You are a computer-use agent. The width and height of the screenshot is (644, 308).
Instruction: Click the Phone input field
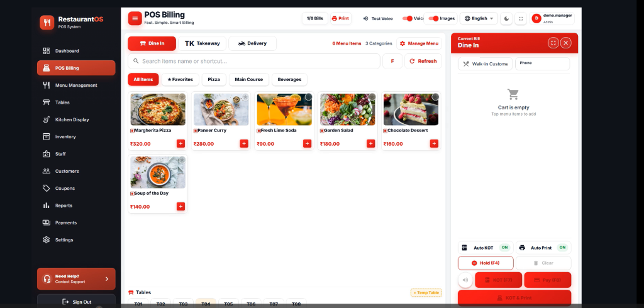pos(542,63)
